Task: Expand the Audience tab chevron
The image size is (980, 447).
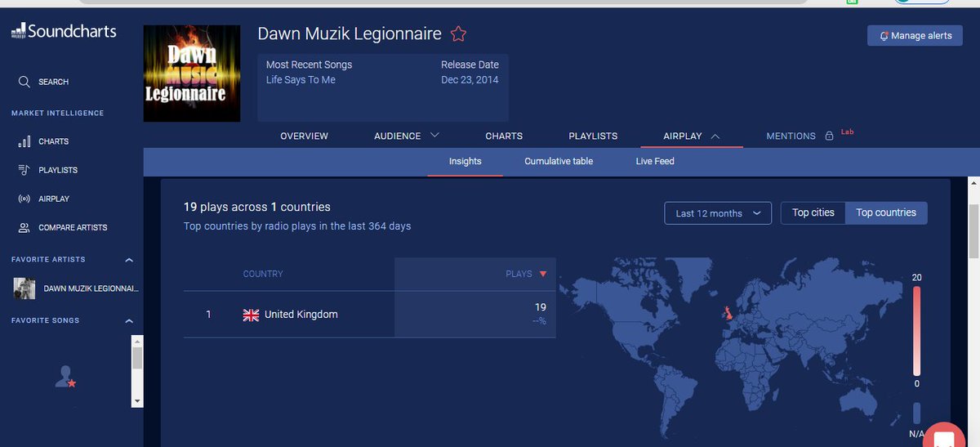Action: [434, 135]
